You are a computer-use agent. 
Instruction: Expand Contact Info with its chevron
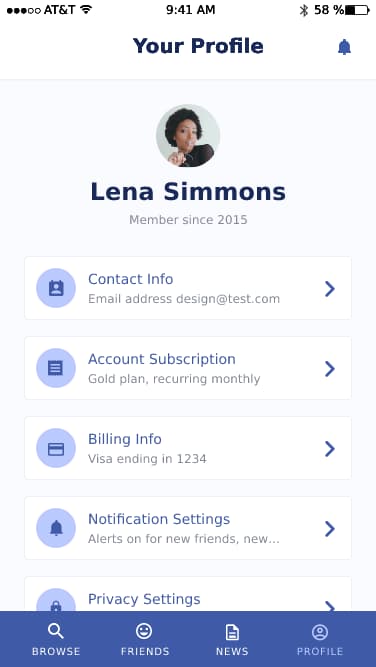coord(330,288)
